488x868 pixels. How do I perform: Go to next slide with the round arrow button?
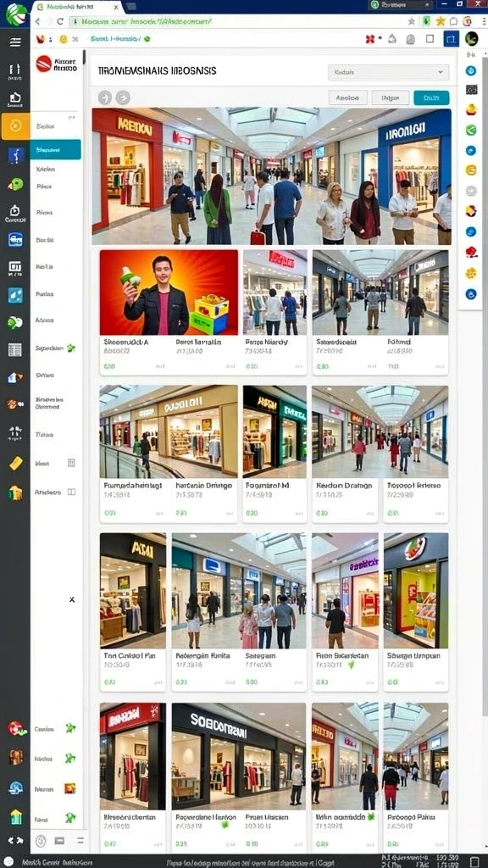pos(123,98)
